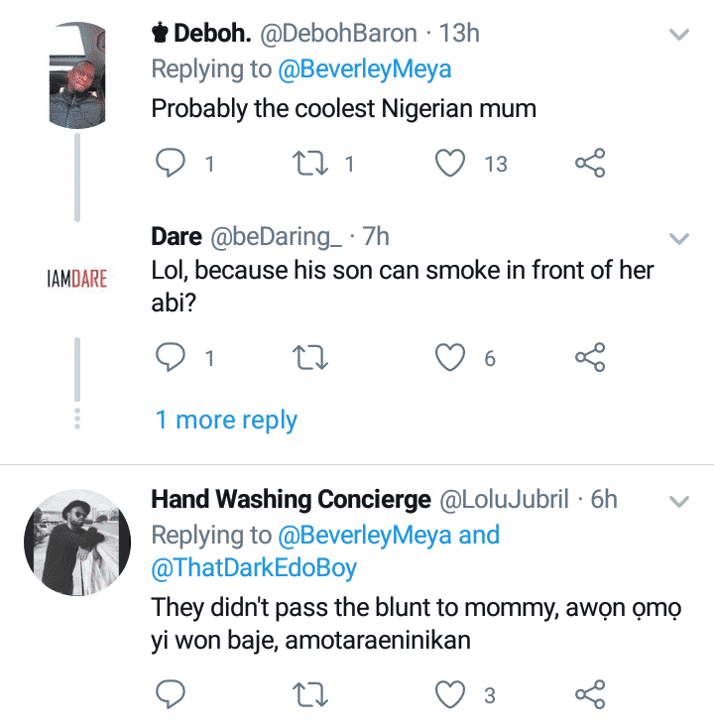The height and width of the screenshot is (728, 714).
Task: Share Dare's tweet
Action: coord(590,359)
